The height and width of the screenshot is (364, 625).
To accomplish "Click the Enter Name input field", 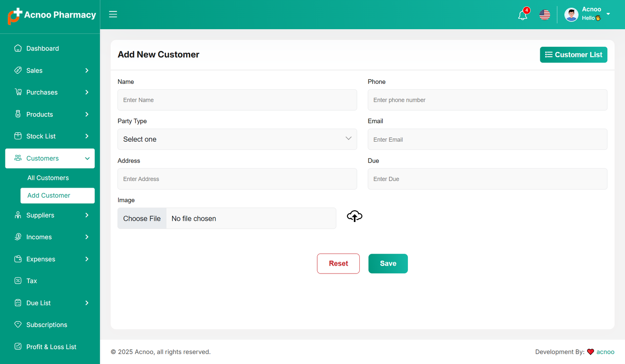I will [237, 100].
